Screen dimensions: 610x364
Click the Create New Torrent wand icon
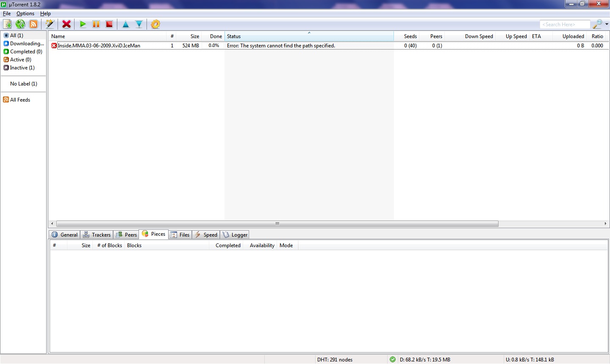tap(50, 24)
